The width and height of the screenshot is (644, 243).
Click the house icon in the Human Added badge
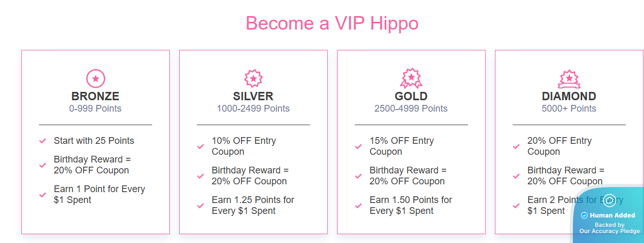pos(609,200)
